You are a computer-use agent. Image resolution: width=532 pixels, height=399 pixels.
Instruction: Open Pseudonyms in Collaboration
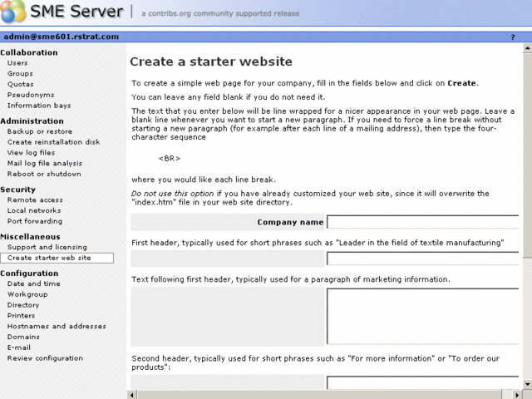pyautogui.click(x=31, y=95)
